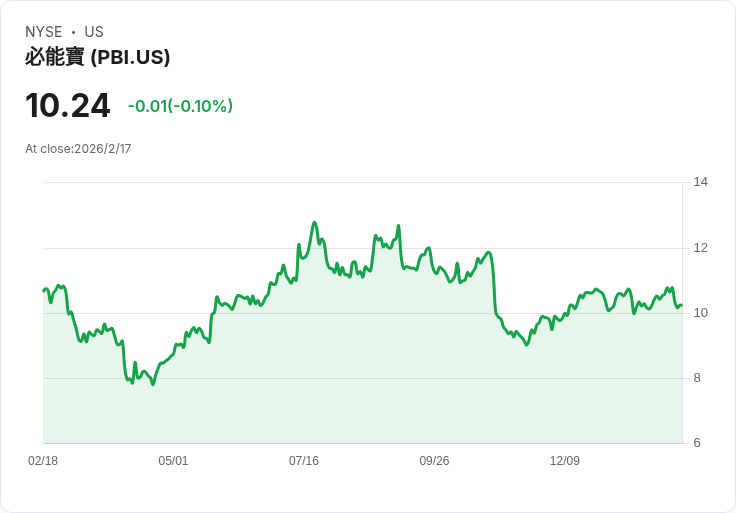Click the current price 10.24

tap(68, 106)
